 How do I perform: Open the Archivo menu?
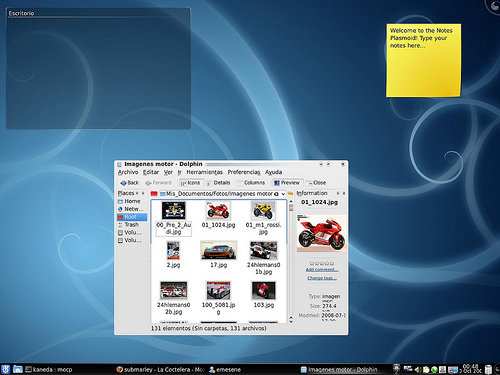coord(128,172)
